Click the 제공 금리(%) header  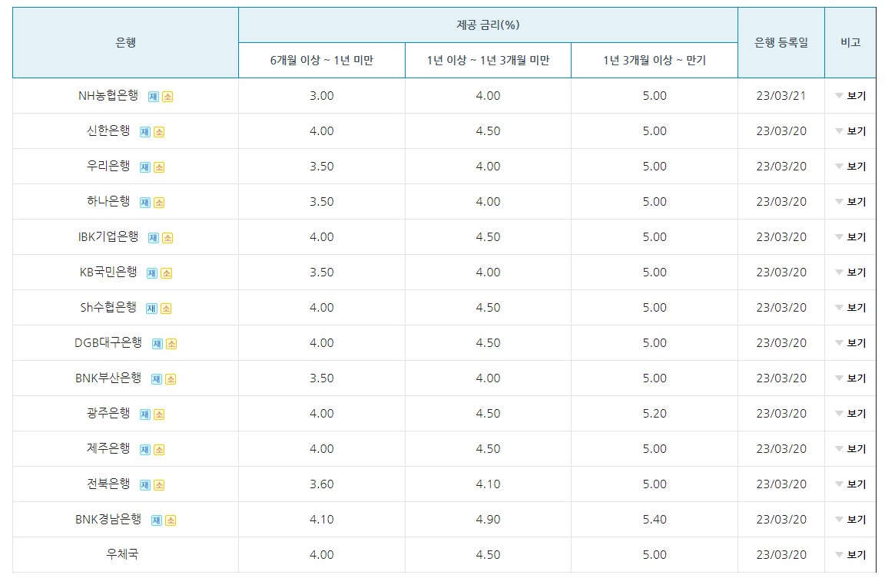[x=489, y=25]
